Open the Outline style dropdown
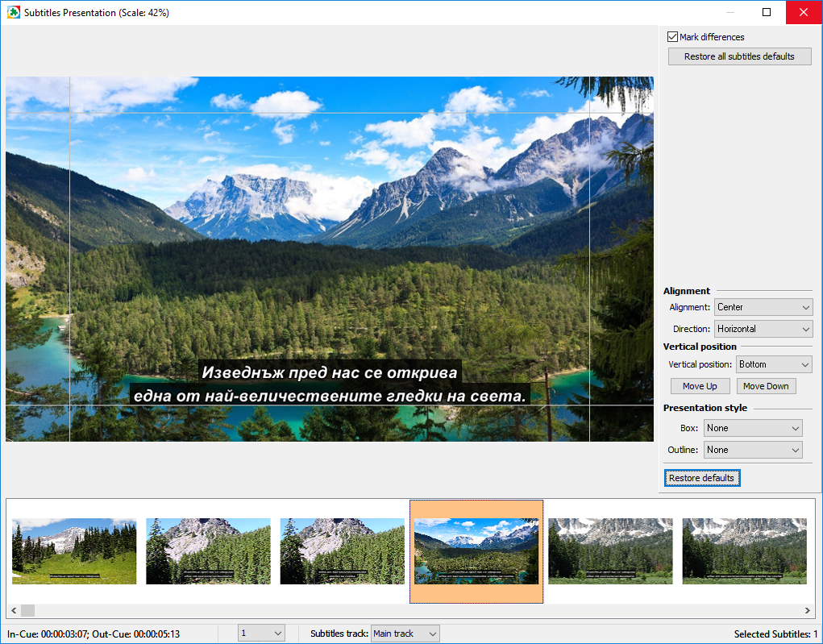The image size is (823, 644). [753, 450]
